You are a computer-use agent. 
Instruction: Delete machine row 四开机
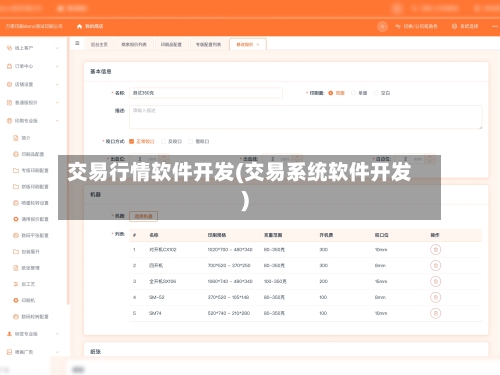click(x=435, y=265)
